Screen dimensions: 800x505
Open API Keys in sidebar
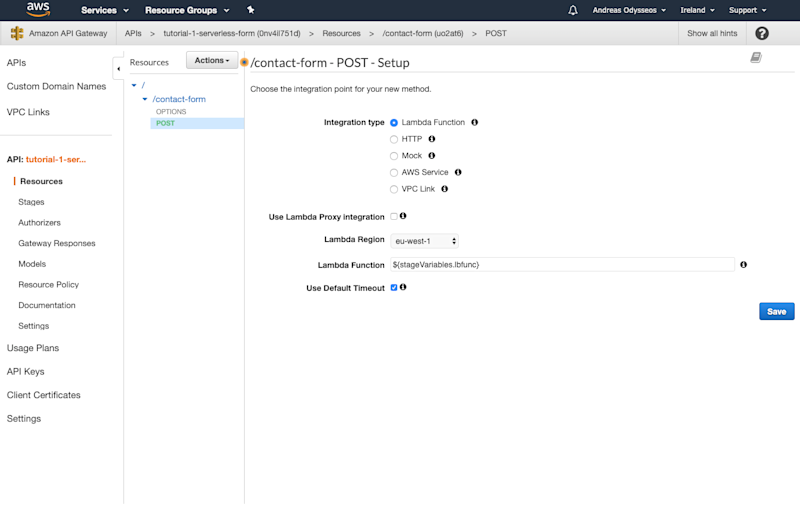coord(26,371)
